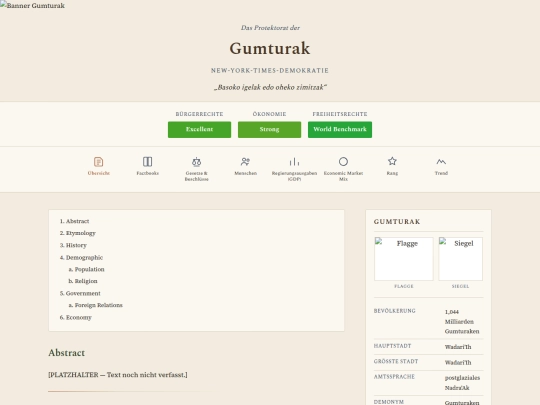Click the ÖKONOMIE label
540x405 pixels.
(x=269, y=114)
